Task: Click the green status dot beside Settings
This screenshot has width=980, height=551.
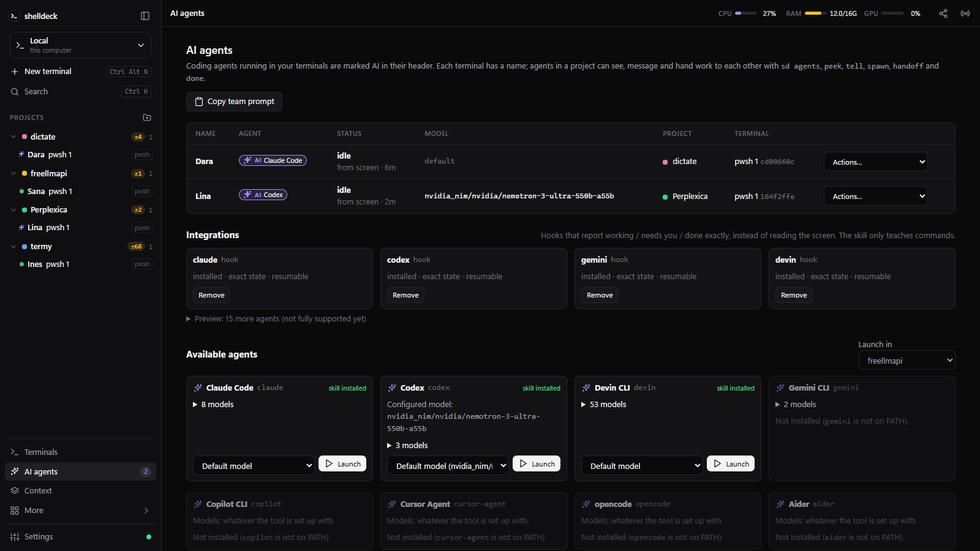Action: tap(149, 537)
